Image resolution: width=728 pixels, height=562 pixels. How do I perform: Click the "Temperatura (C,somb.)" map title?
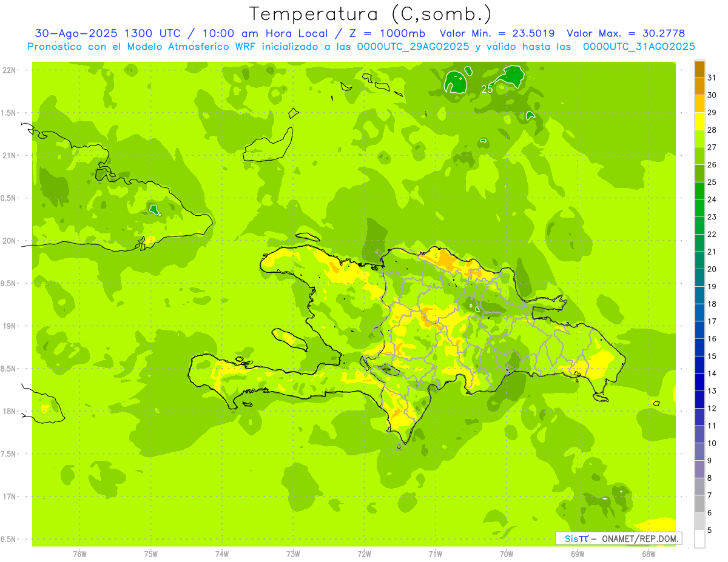370,14
